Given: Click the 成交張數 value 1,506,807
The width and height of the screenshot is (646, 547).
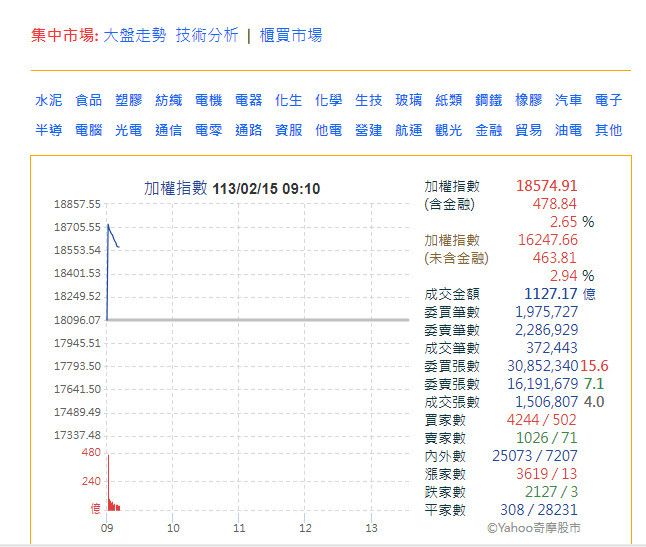Looking at the screenshot, I should pos(547,402).
